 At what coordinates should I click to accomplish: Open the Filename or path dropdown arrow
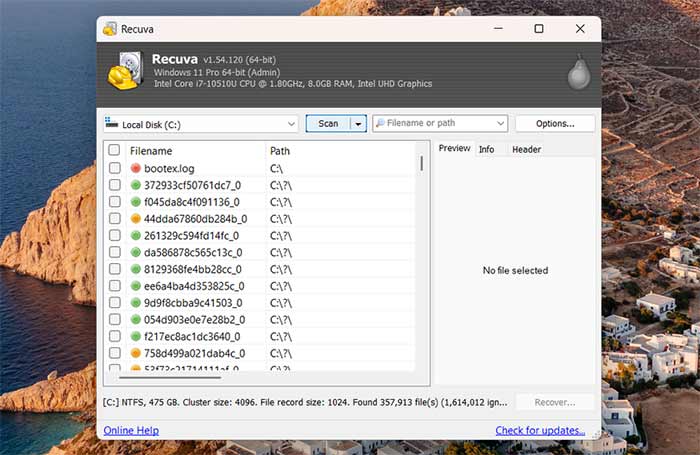(498, 124)
